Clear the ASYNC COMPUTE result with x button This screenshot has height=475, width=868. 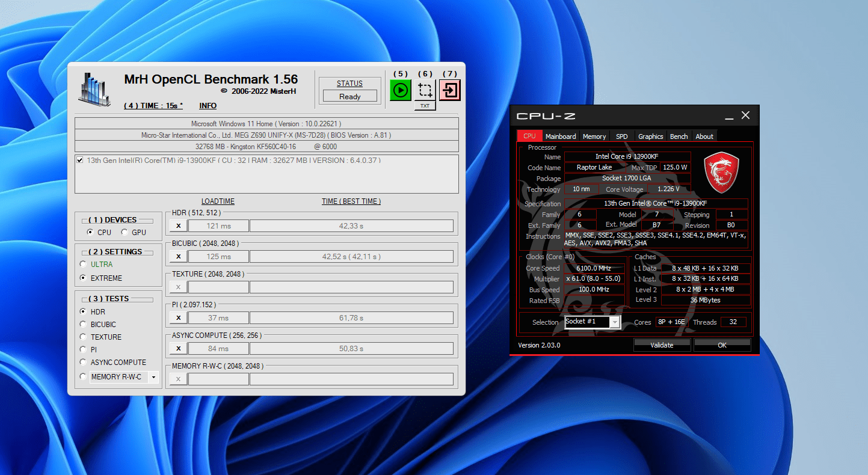(178, 348)
